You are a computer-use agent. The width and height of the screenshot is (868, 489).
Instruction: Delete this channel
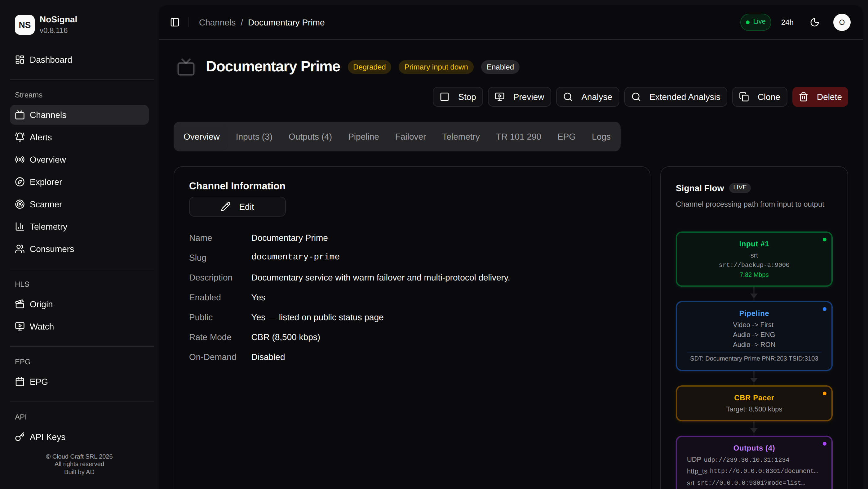coord(820,97)
